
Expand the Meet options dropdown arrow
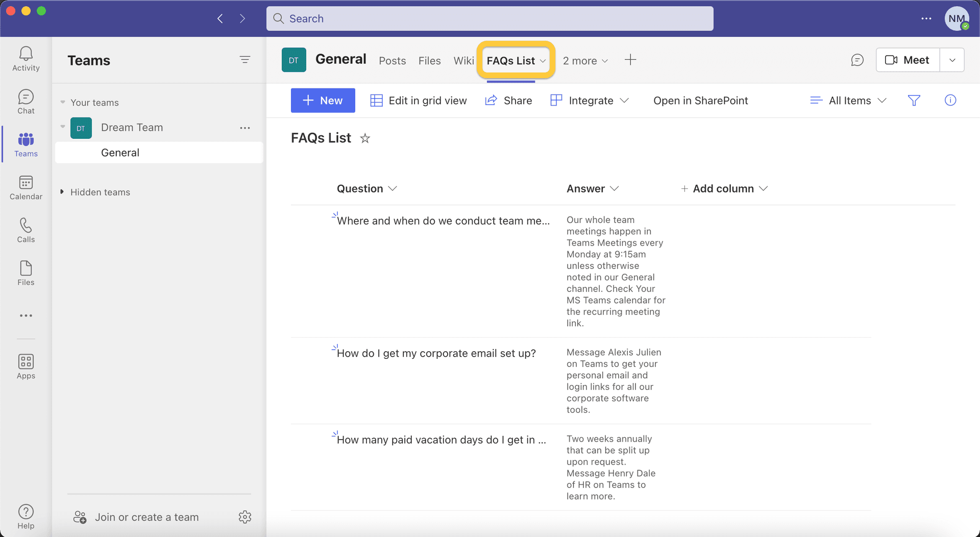[x=952, y=60]
